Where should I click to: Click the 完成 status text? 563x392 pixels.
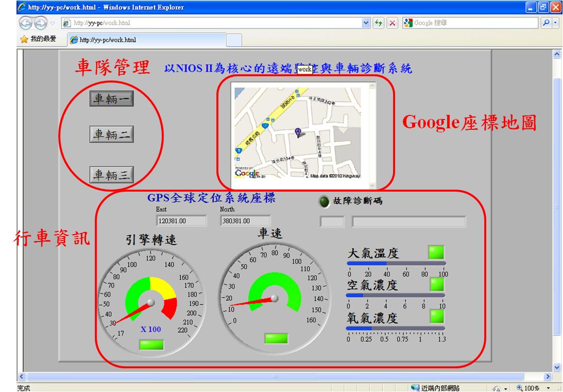pos(24,388)
